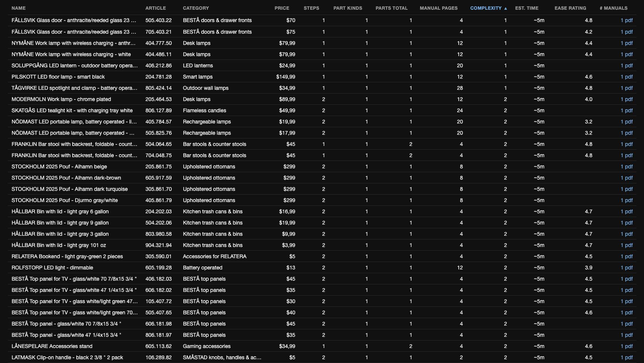
Task: Click the SKATGÅS LED tealight kit name
Action: point(72,111)
